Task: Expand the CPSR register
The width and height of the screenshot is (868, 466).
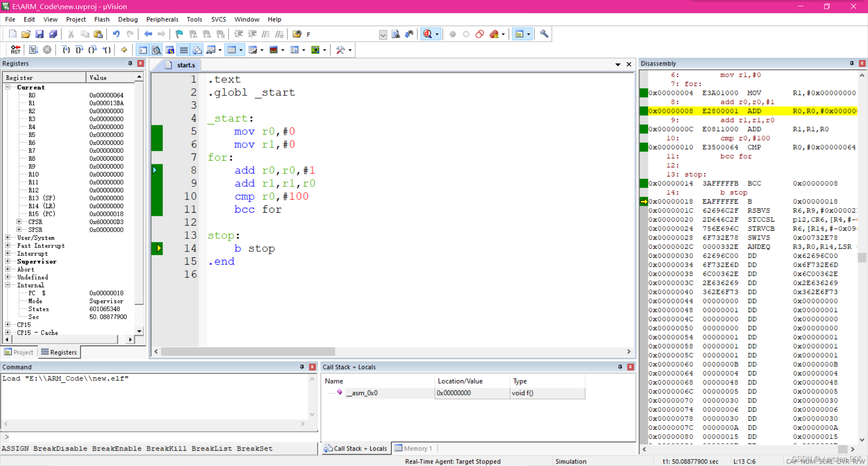Action: click(19, 222)
